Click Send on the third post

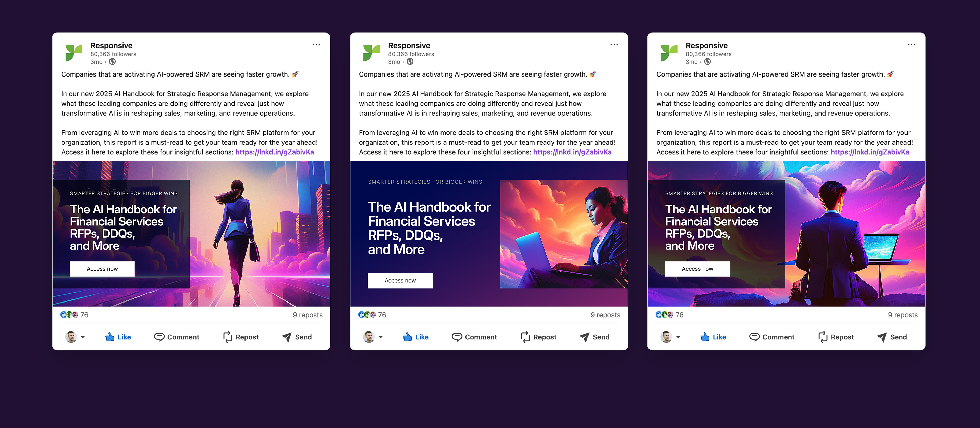[892, 337]
